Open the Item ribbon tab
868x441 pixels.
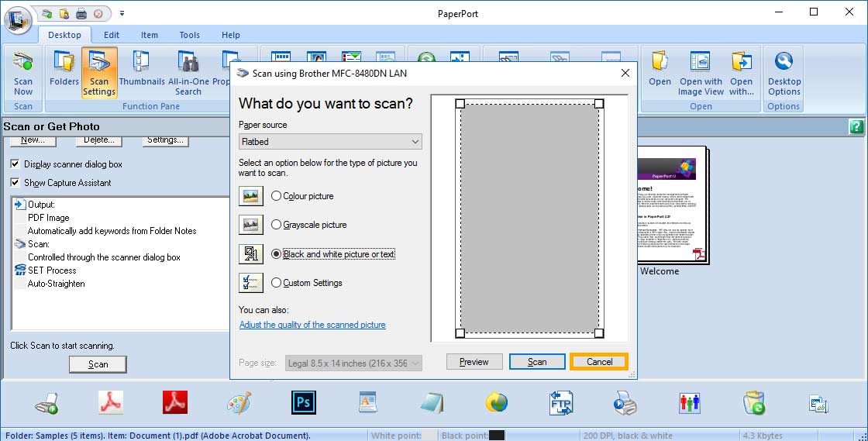(x=150, y=35)
